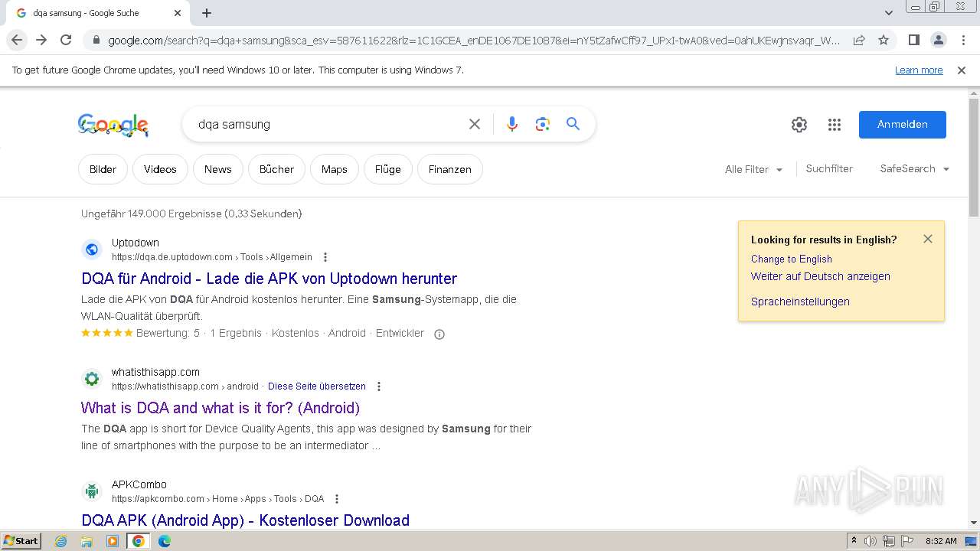Close the dqa samsung tab
Viewport: 980px width, 551px height.
point(178,13)
